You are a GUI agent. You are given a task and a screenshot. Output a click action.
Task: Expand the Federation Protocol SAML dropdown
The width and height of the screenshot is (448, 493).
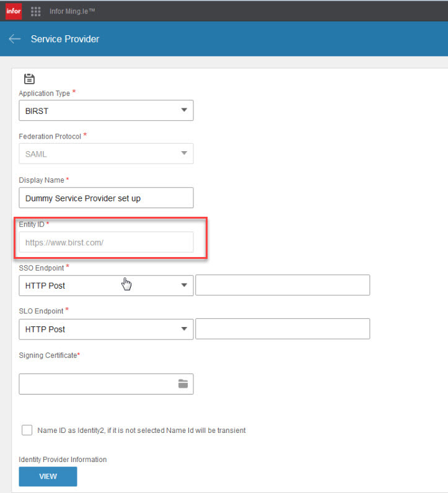(106, 154)
